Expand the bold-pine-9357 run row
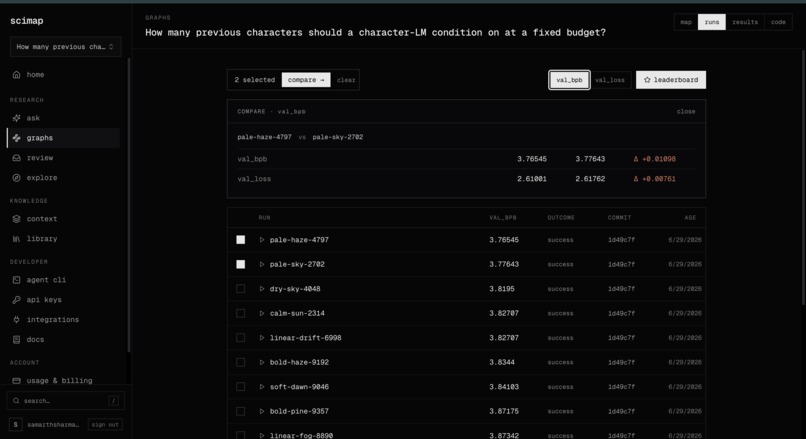806x439 pixels. (262, 411)
